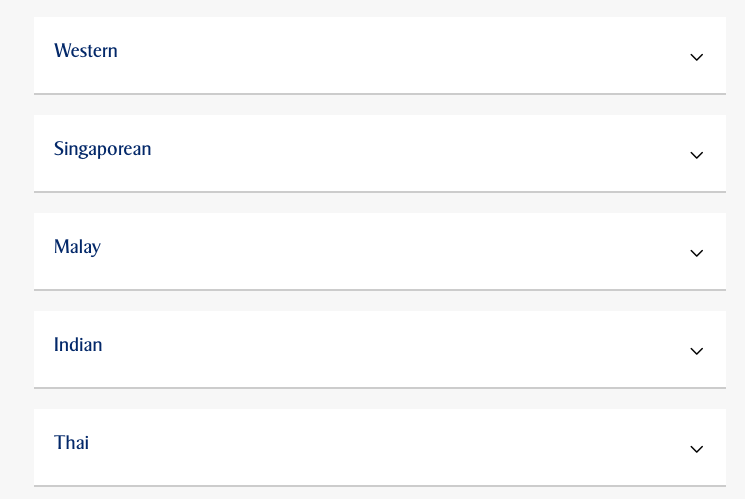Expand the Thai accordion section

tap(380, 447)
